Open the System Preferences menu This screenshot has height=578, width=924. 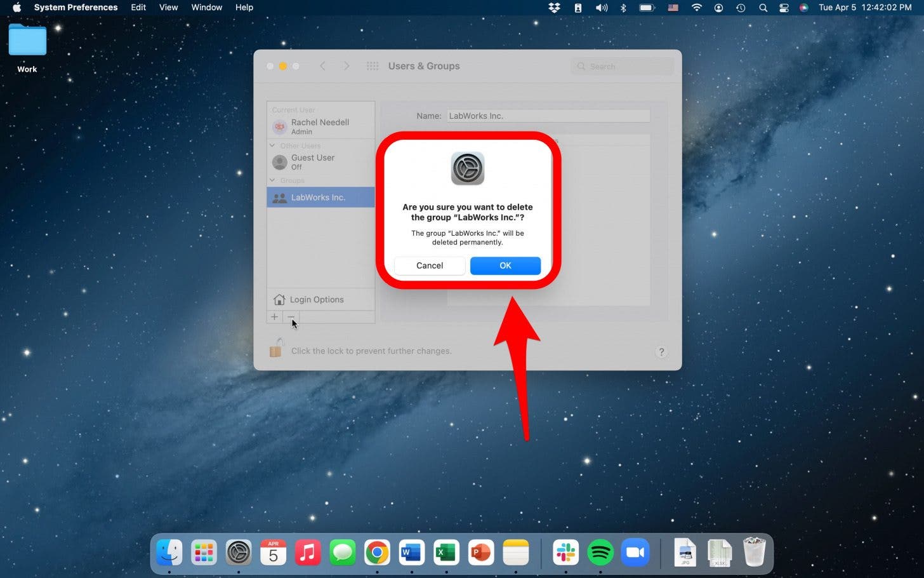pyautogui.click(x=76, y=8)
